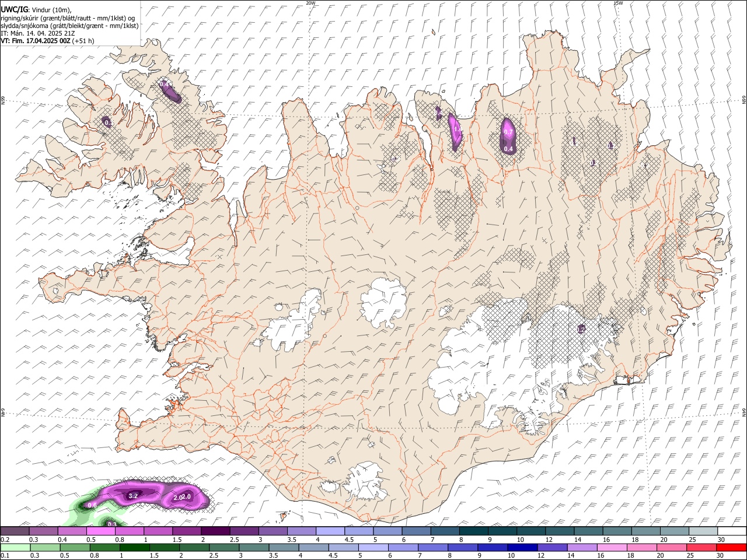Click the UWC/IG map title text
Viewport: 747px width, 560px height.
pos(14,10)
